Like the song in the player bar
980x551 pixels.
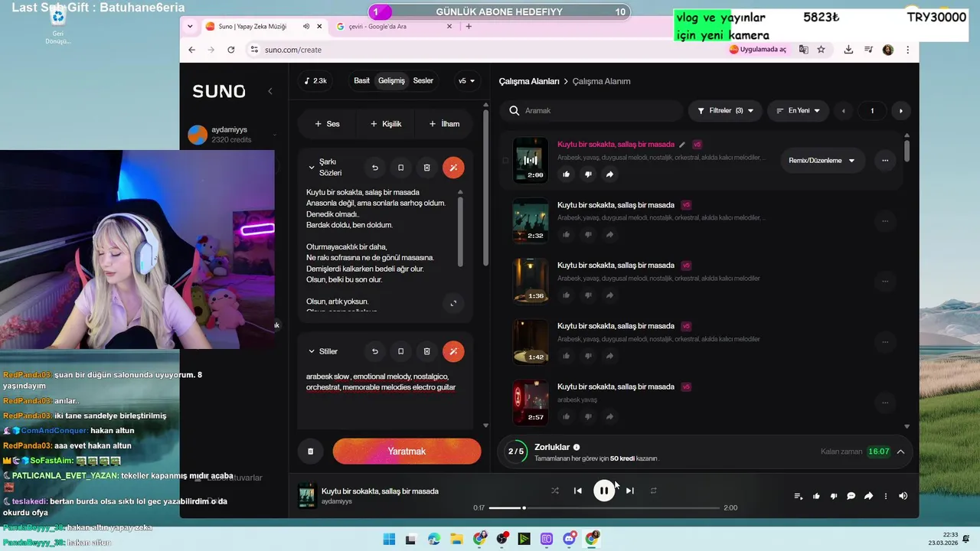click(816, 496)
